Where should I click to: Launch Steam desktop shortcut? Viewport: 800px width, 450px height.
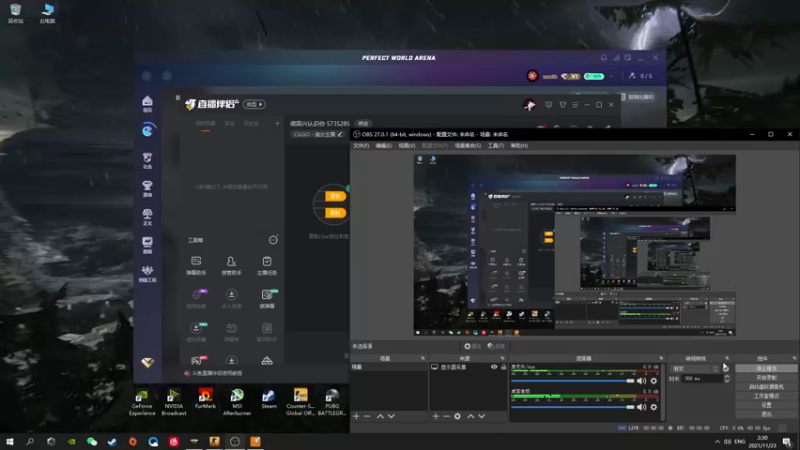[x=269, y=399]
